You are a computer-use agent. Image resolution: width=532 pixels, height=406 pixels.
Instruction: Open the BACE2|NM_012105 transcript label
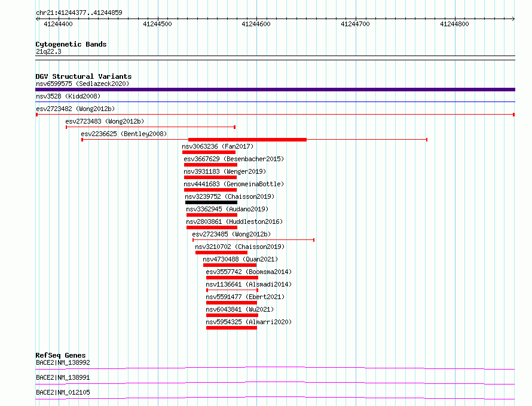pos(63,392)
